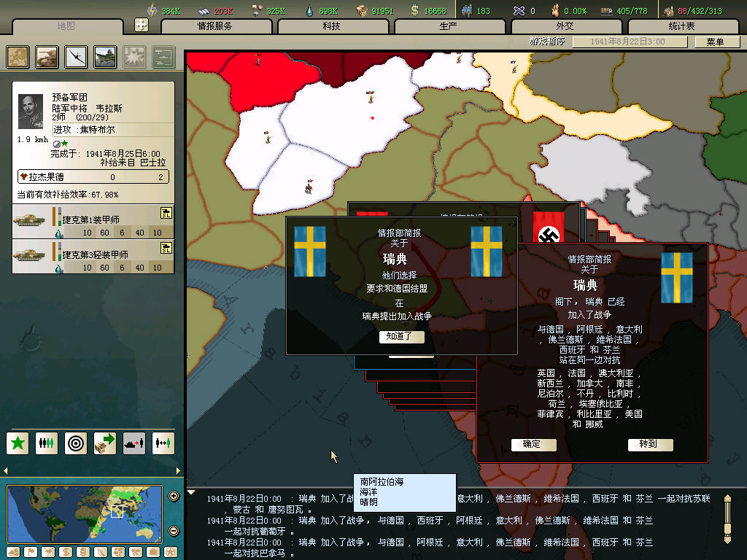
Task: Collapse the message log with triangle arrow
Action: 191,492
